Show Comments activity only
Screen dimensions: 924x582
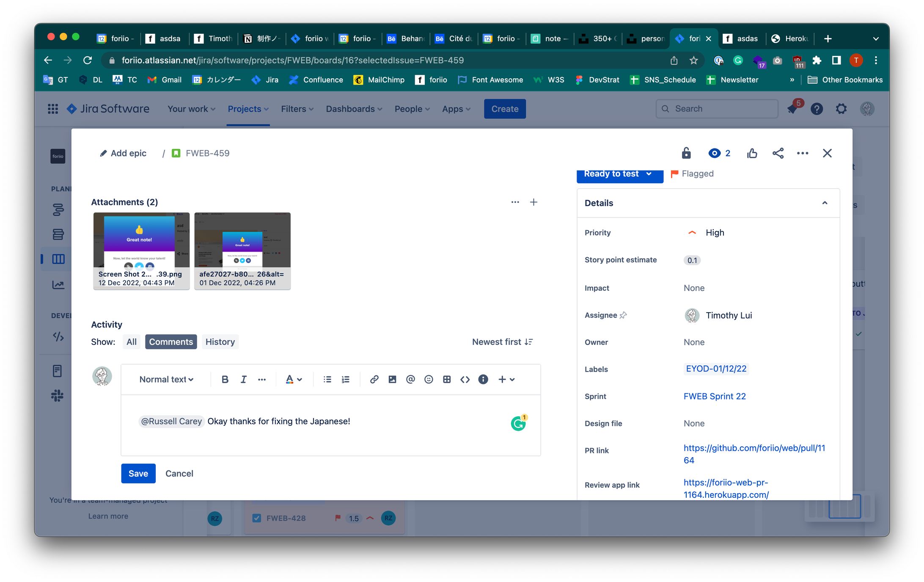click(171, 342)
